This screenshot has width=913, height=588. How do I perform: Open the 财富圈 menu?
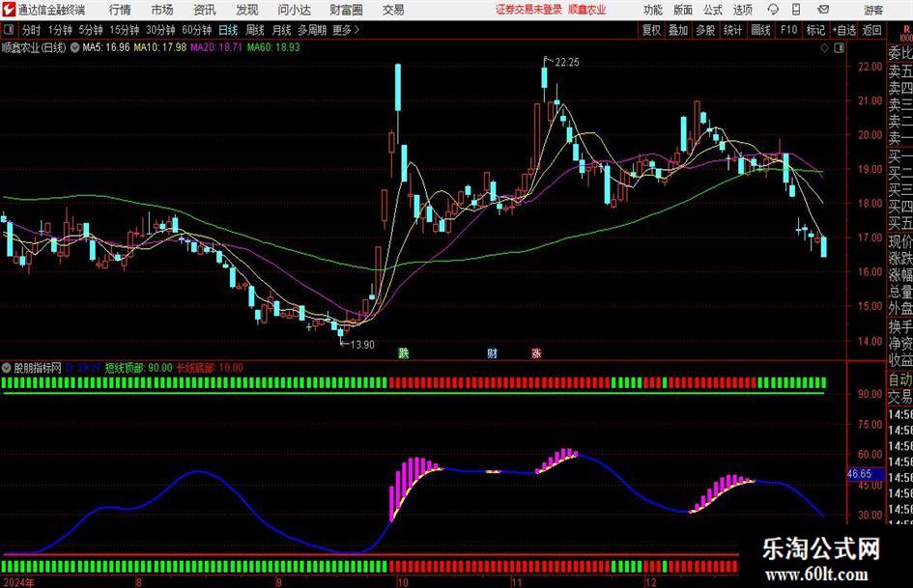(x=346, y=10)
